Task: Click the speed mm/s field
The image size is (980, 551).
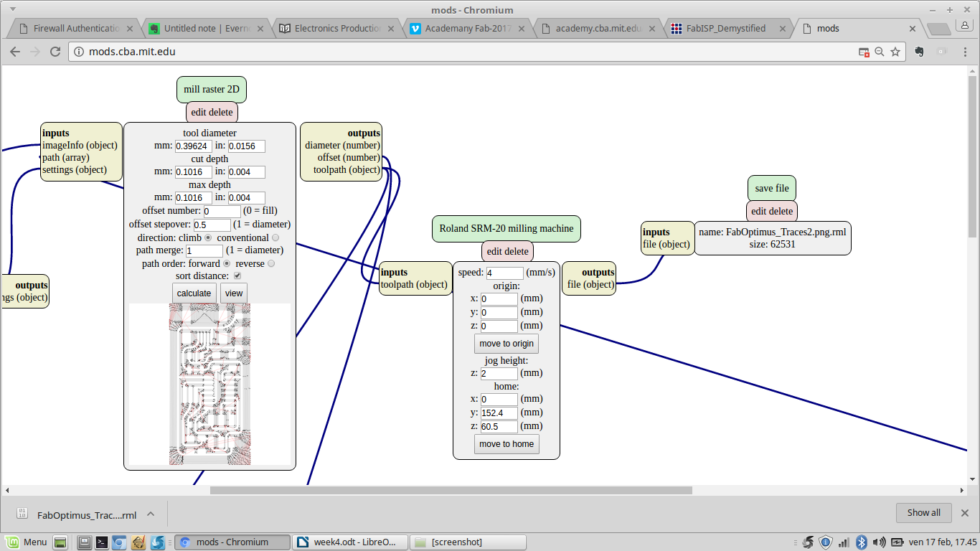Action: click(505, 273)
